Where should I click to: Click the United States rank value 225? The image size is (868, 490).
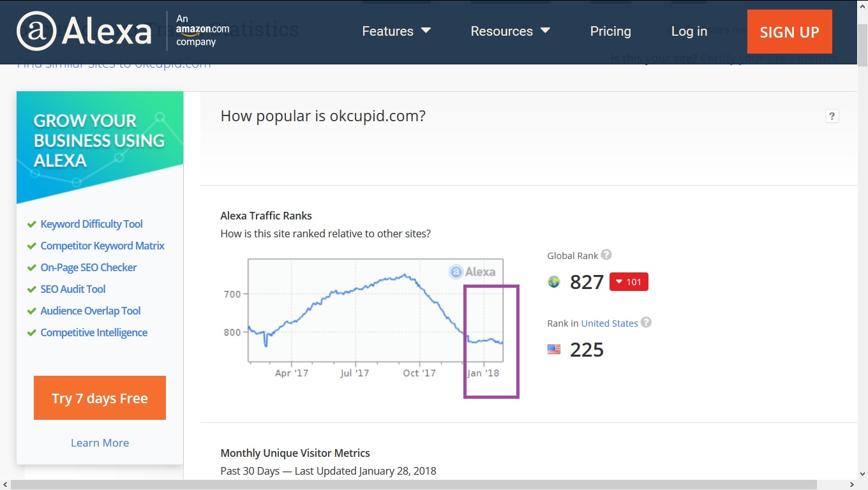pyautogui.click(x=587, y=350)
